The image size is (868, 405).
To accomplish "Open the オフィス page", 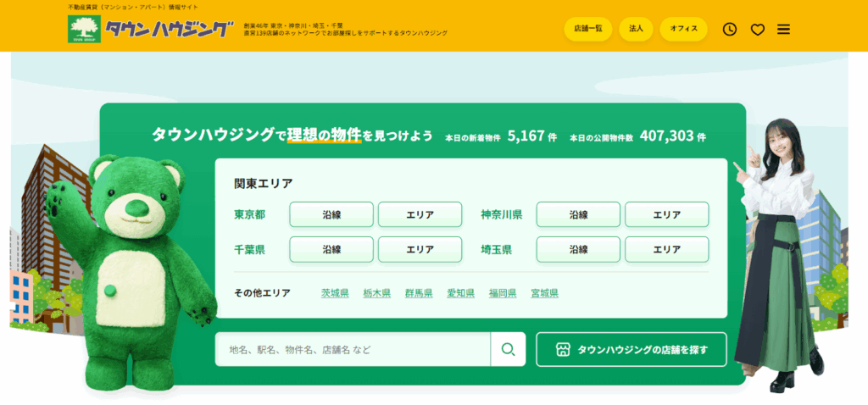I will click(683, 29).
